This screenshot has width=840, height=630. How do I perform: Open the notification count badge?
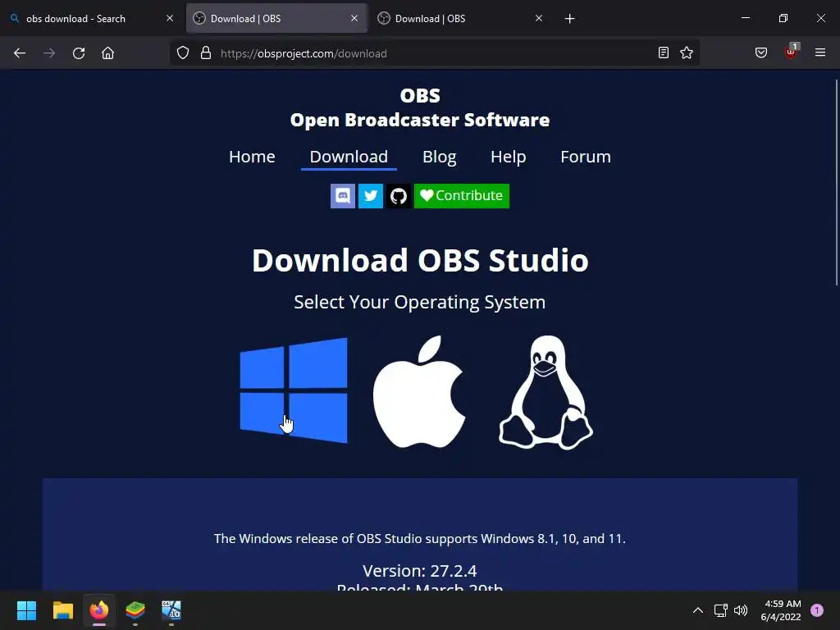tap(817, 610)
